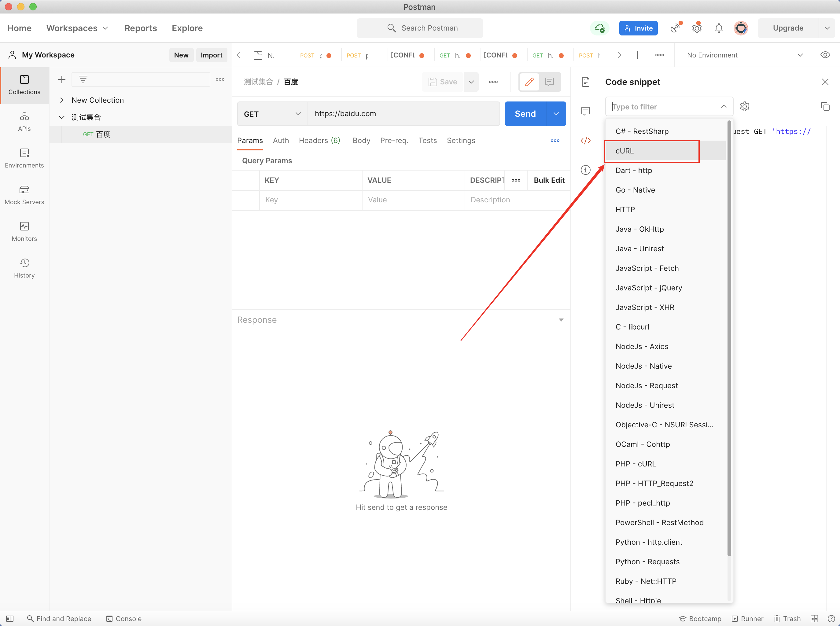Copy the code snippet to clipboard
The width and height of the screenshot is (840, 626).
825,106
